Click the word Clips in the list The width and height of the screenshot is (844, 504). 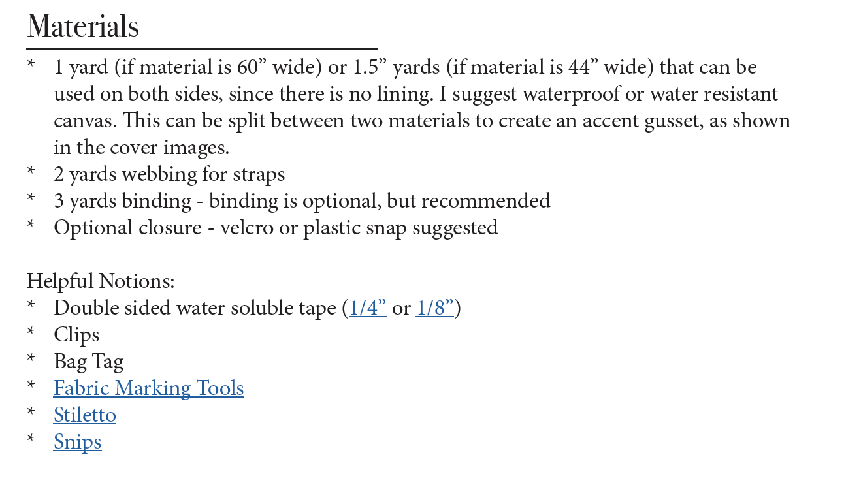coord(76,334)
